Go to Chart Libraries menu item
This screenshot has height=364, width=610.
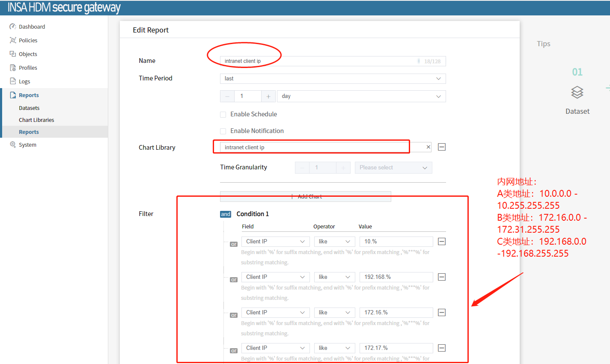pos(36,120)
